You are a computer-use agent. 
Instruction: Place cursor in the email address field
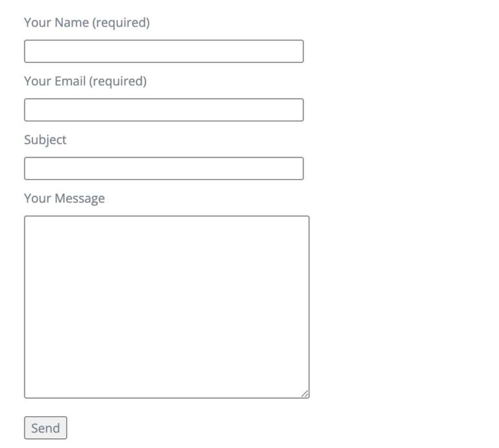[164, 110]
